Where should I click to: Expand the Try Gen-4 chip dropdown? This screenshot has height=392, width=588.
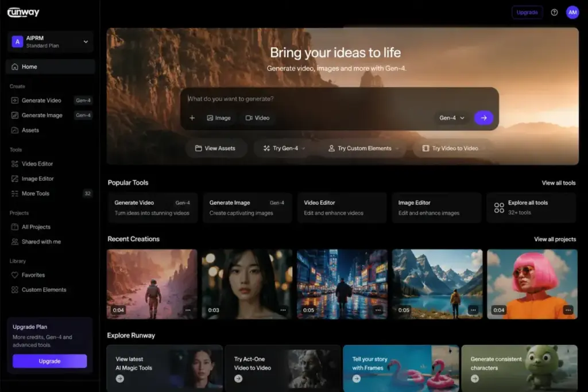(303, 149)
